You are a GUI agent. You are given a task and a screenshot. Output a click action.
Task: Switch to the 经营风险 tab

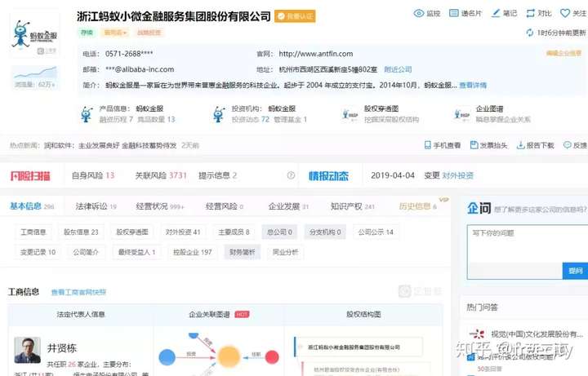pyautogui.click(x=225, y=206)
